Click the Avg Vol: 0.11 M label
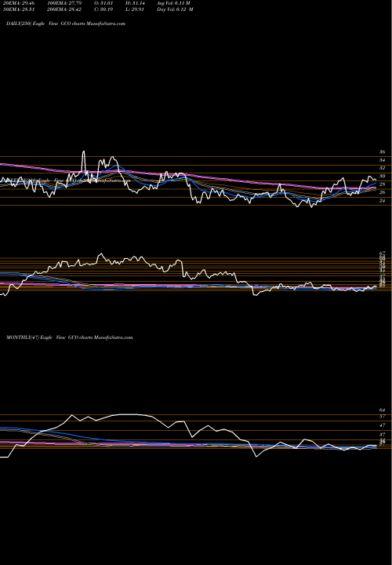The width and height of the screenshot is (392, 565). point(173,3)
